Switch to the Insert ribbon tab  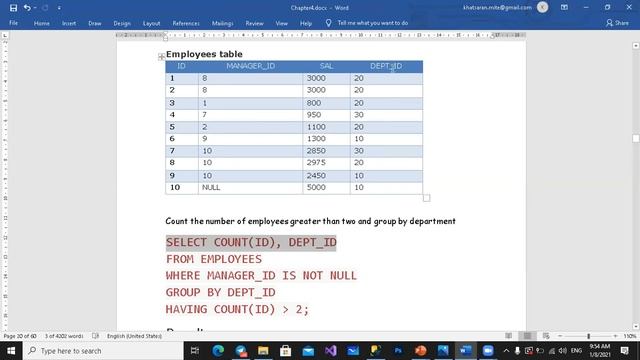pyautogui.click(x=69, y=23)
